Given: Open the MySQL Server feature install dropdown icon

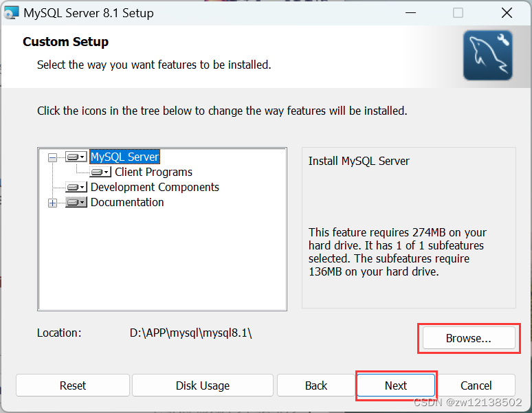Looking at the screenshot, I should [76, 157].
